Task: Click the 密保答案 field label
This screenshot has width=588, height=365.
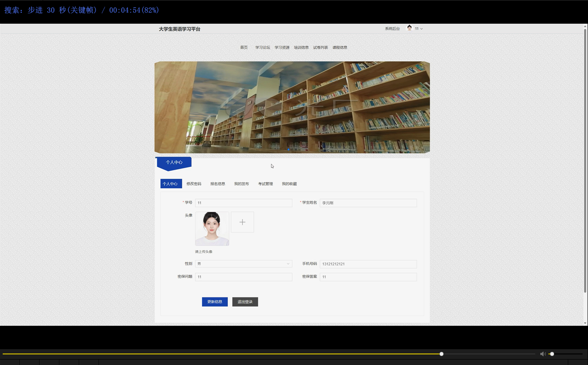Action: tap(310, 276)
